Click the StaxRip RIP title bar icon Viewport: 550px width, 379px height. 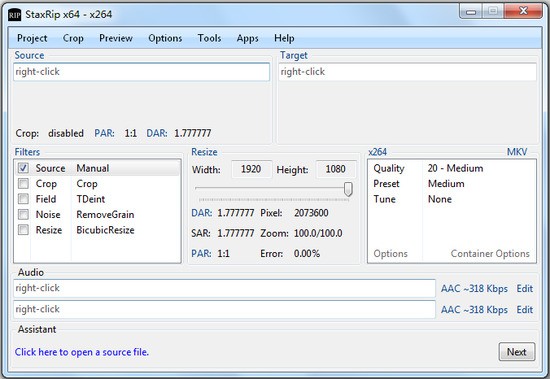coord(14,15)
